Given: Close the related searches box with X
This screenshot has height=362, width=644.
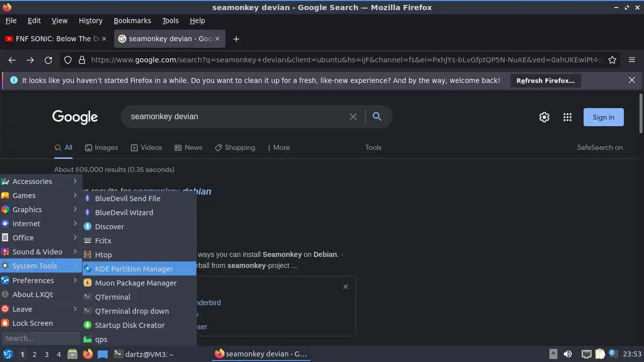Looking at the screenshot, I should 346,287.
